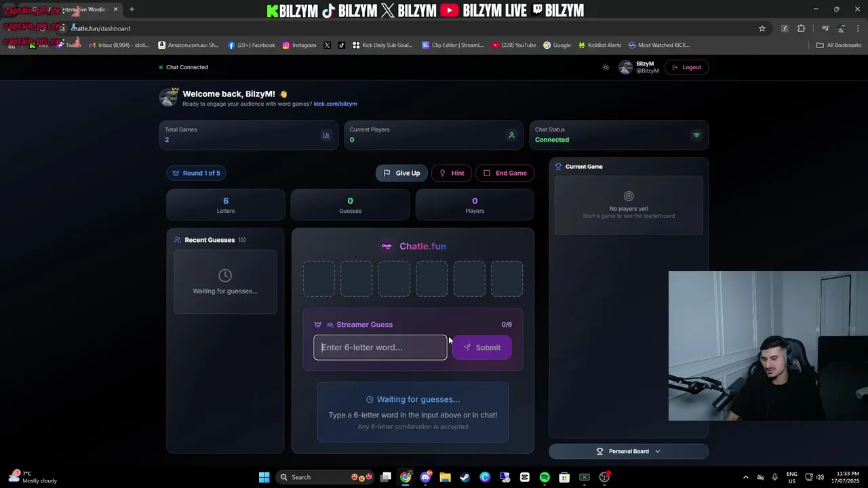Open File Explorer from the taskbar
The height and width of the screenshot is (488, 868).
(x=445, y=477)
